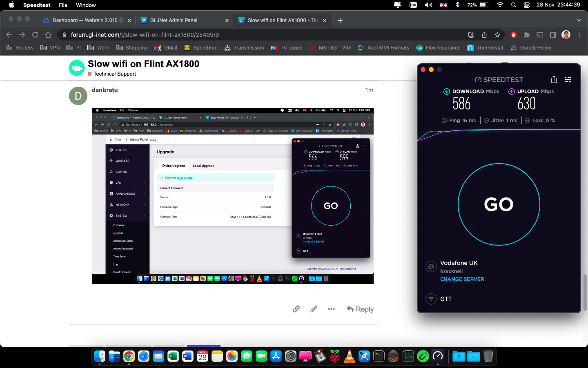This screenshot has width=588, height=368.
Task: Click danbratu's D avatar
Action: tap(78, 96)
